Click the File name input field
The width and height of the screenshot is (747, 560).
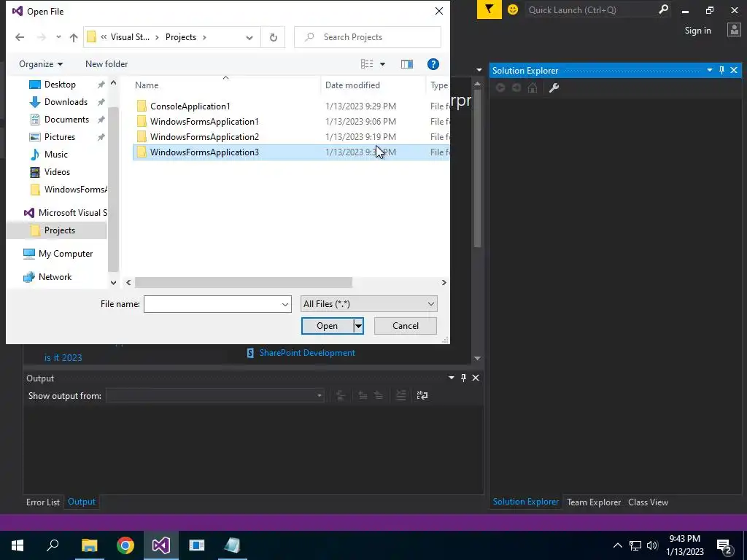212,304
